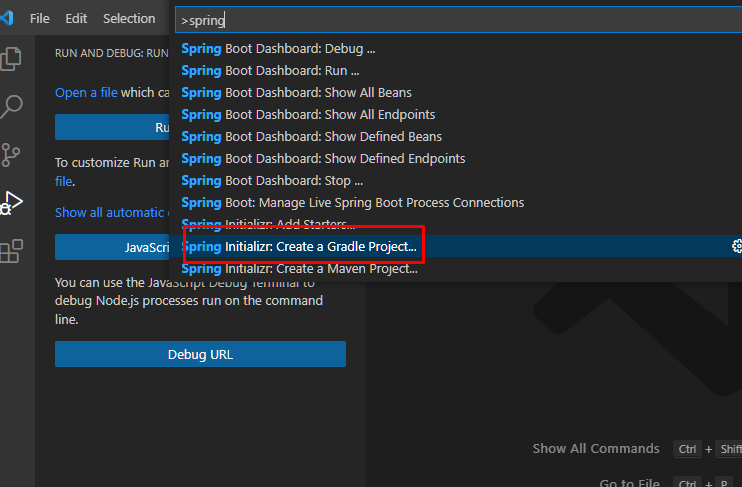Screen dimensions: 742x487
Task: Open the Source Control view
Action: coord(10,155)
